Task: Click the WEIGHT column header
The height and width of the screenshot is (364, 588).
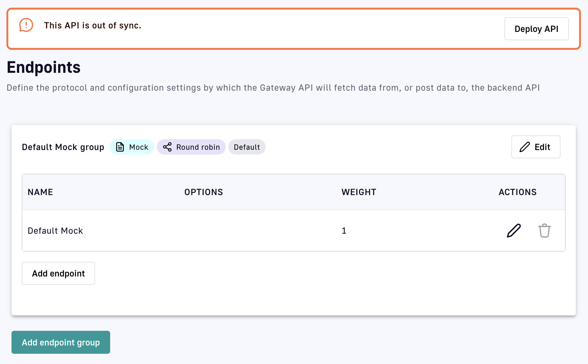Action: point(359,192)
